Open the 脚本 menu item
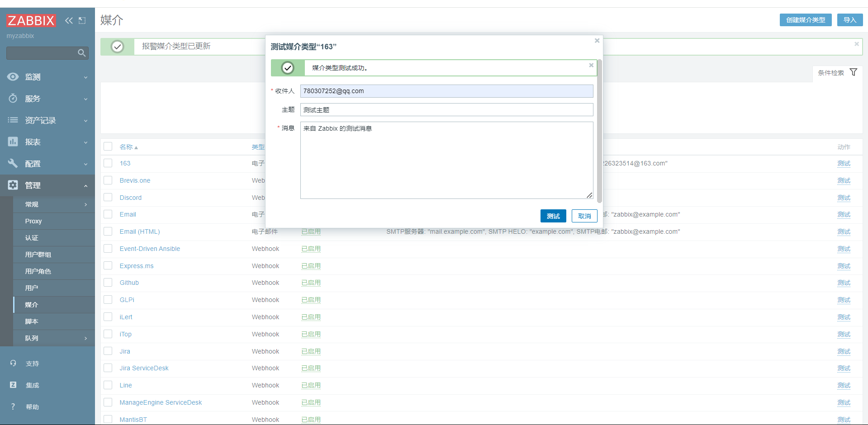Screen dimensions: 868x425 pyautogui.click(x=54, y=321)
